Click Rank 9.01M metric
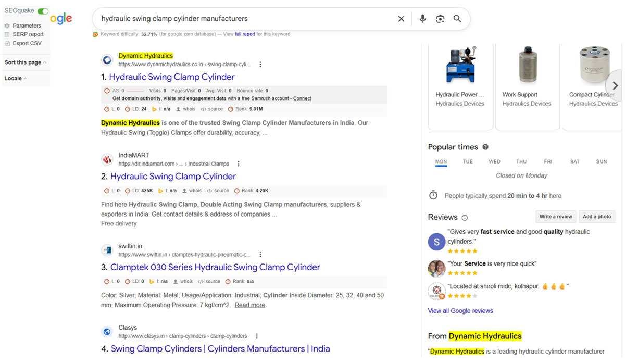Viewport: 625px width, 364px height. click(x=245, y=109)
